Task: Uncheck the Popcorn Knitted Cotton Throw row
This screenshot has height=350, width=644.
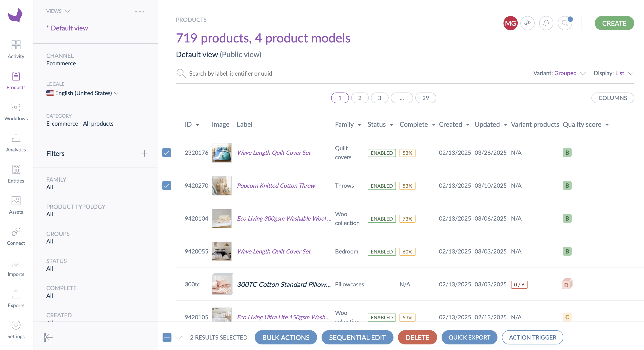Action: tap(167, 186)
